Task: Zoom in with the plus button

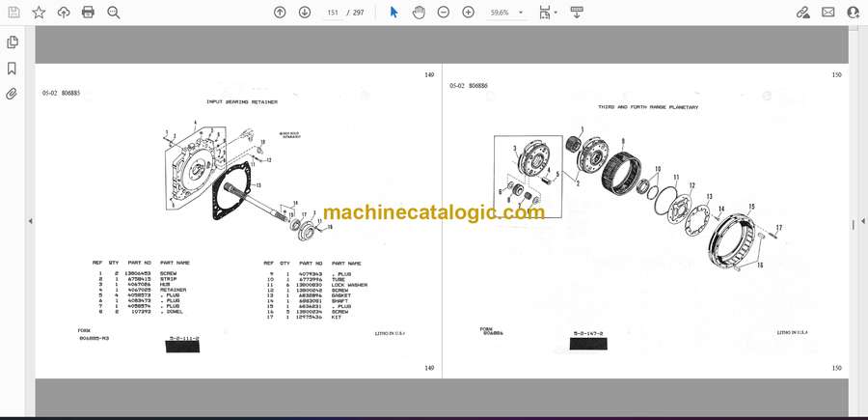Action: click(x=469, y=13)
